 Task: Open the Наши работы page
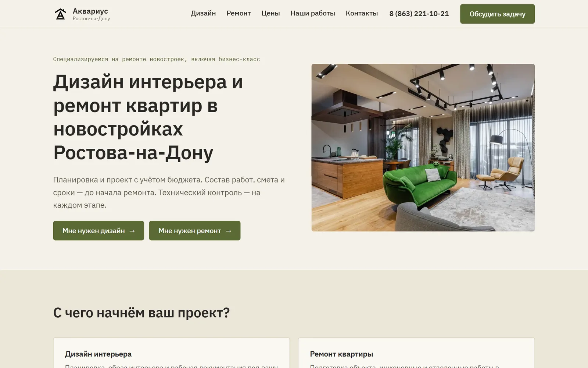pyautogui.click(x=313, y=14)
